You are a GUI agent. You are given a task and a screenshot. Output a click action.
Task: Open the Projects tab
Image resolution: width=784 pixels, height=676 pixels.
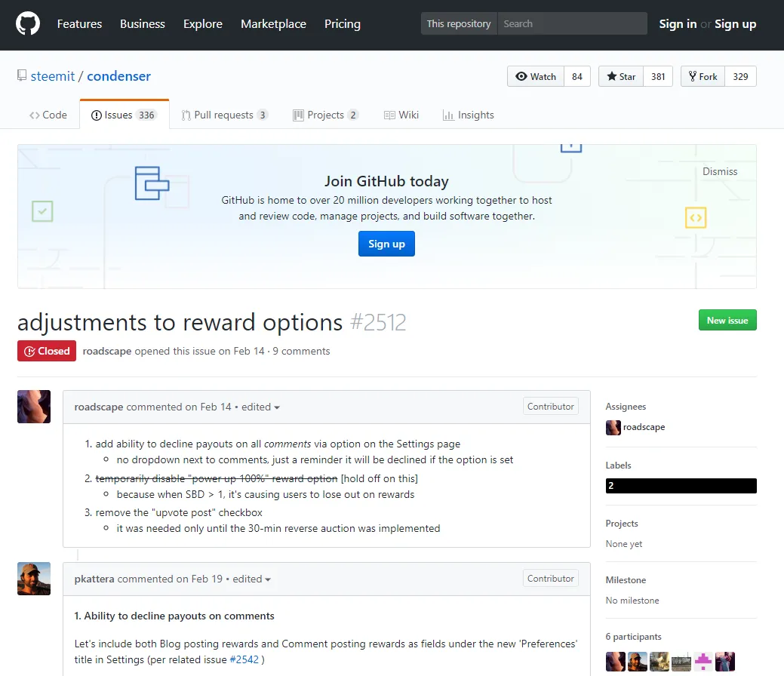(x=325, y=115)
